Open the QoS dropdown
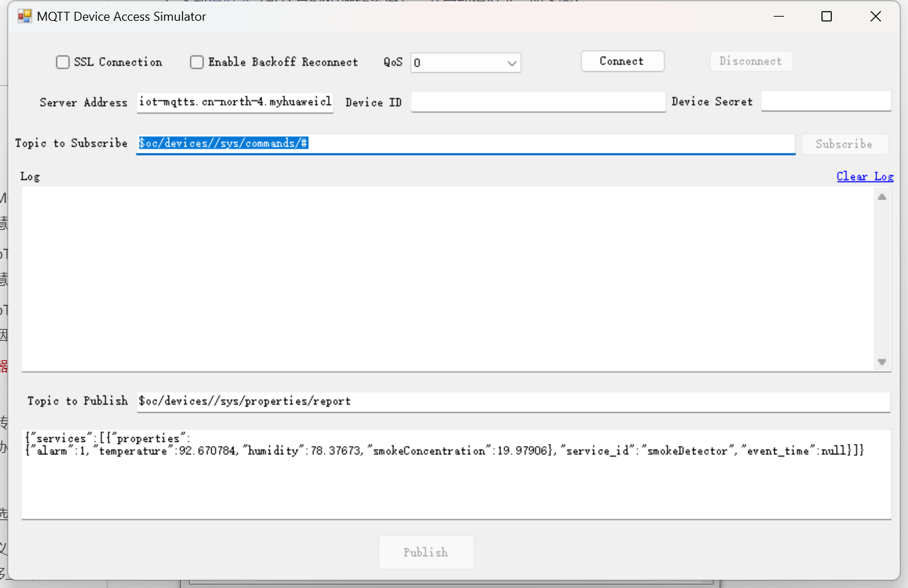 click(465, 63)
